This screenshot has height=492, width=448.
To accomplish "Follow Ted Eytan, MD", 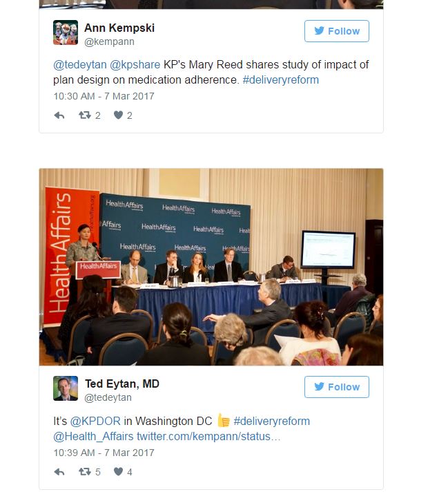I will coord(336,387).
